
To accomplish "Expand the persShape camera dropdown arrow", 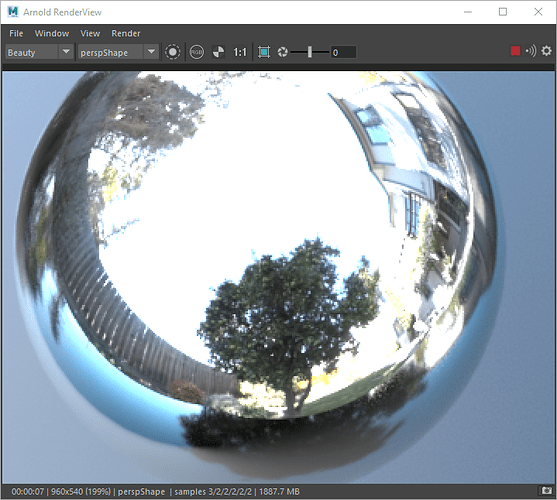I will click(151, 52).
